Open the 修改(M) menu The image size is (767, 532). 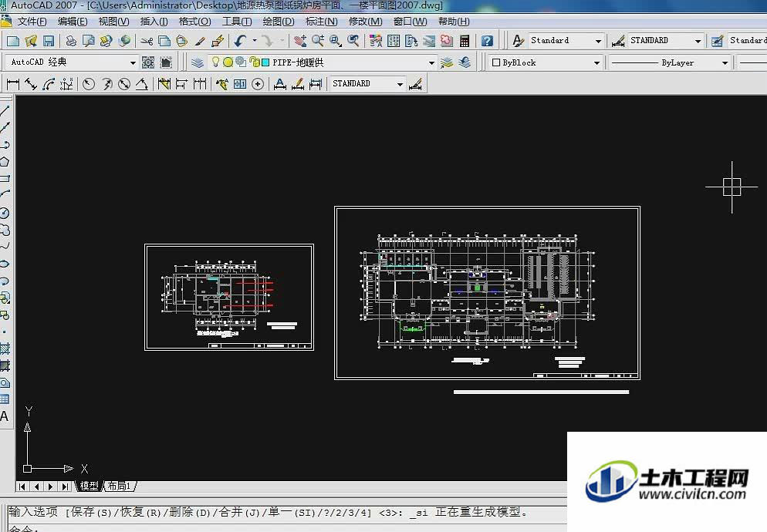366,22
